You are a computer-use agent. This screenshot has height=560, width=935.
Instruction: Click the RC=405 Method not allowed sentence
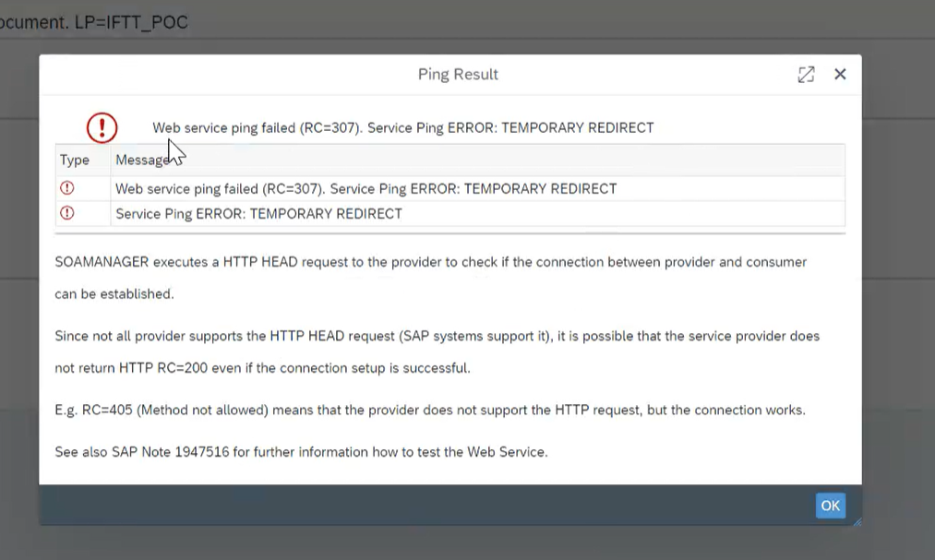point(430,410)
